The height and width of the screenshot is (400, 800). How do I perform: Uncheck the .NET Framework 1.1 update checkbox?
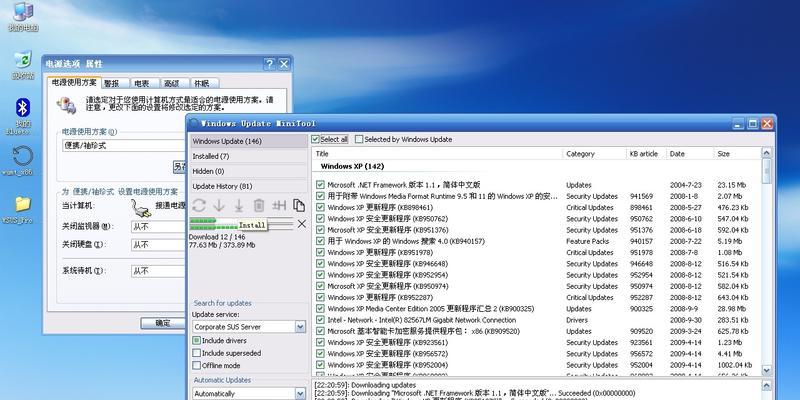tap(320, 185)
